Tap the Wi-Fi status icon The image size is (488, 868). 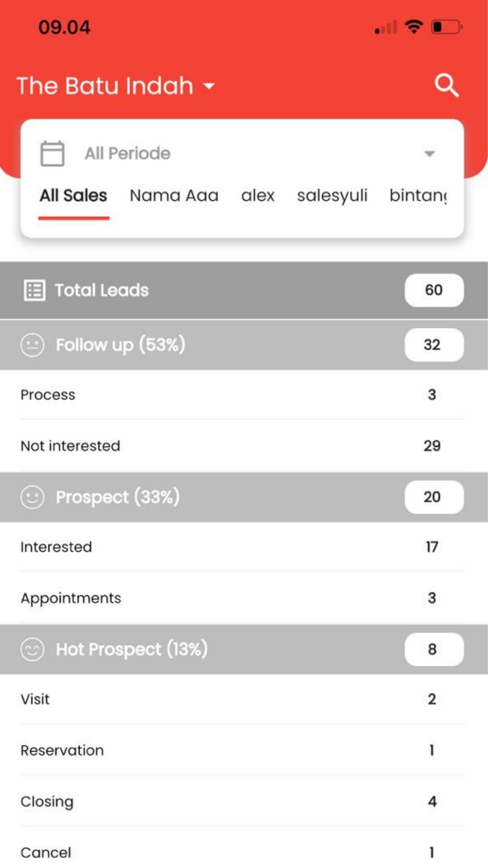tap(414, 27)
